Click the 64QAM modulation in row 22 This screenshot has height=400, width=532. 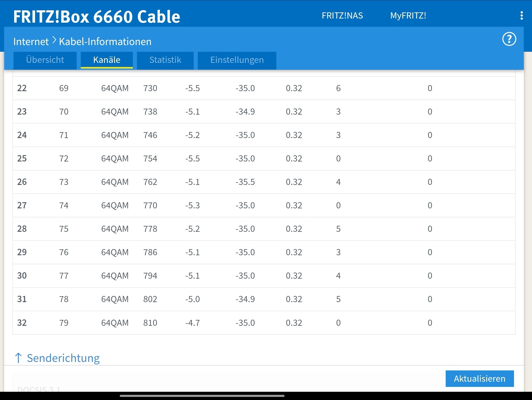click(115, 88)
